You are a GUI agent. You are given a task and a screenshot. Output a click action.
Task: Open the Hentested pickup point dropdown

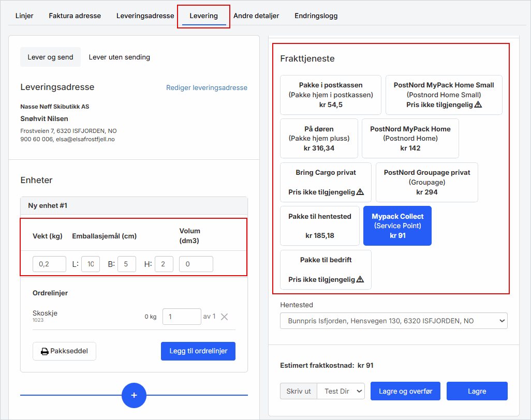(393, 321)
